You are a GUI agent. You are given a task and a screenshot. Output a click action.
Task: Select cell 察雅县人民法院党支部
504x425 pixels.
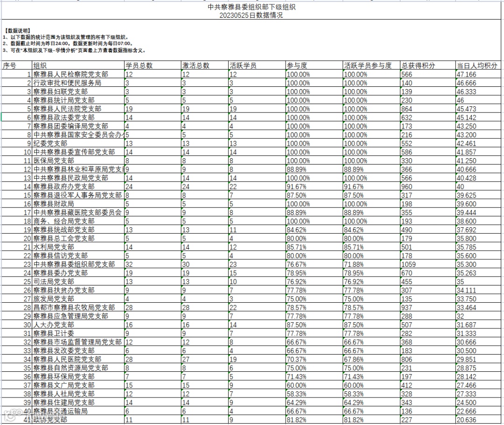(78, 109)
